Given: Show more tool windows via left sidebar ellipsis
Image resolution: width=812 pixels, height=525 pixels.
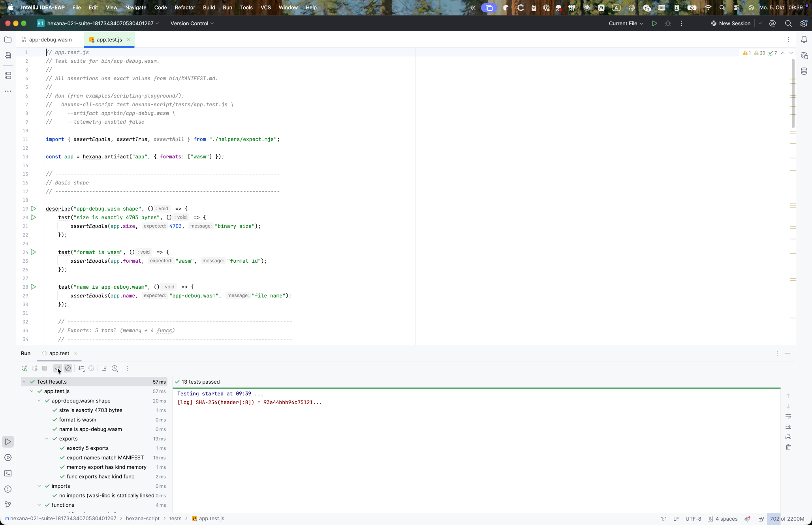Looking at the screenshot, I should [8, 91].
